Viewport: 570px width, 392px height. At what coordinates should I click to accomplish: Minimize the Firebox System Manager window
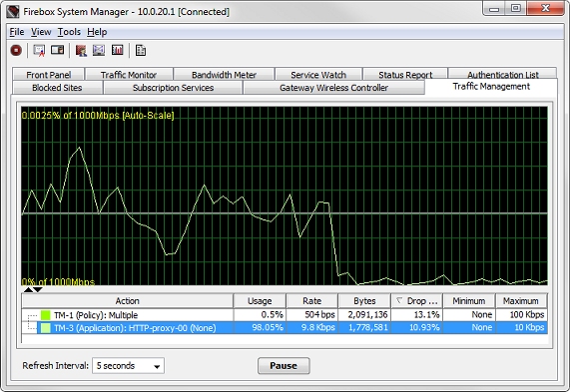(x=494, y=9)
